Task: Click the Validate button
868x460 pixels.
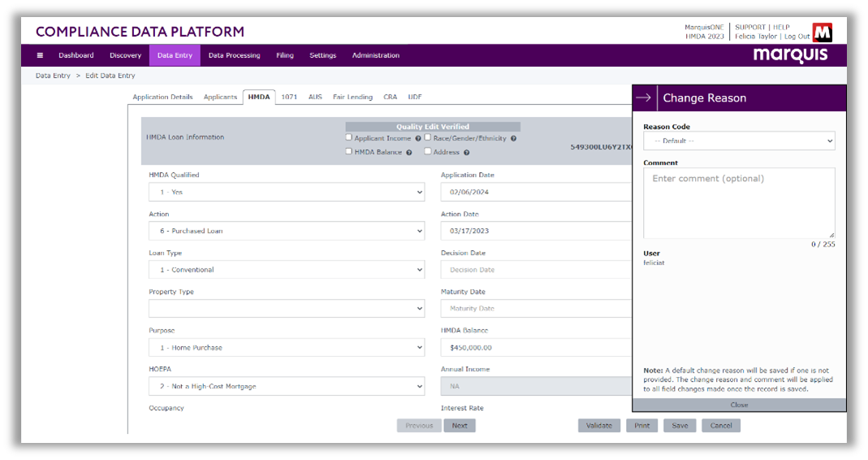Action: 599,426
